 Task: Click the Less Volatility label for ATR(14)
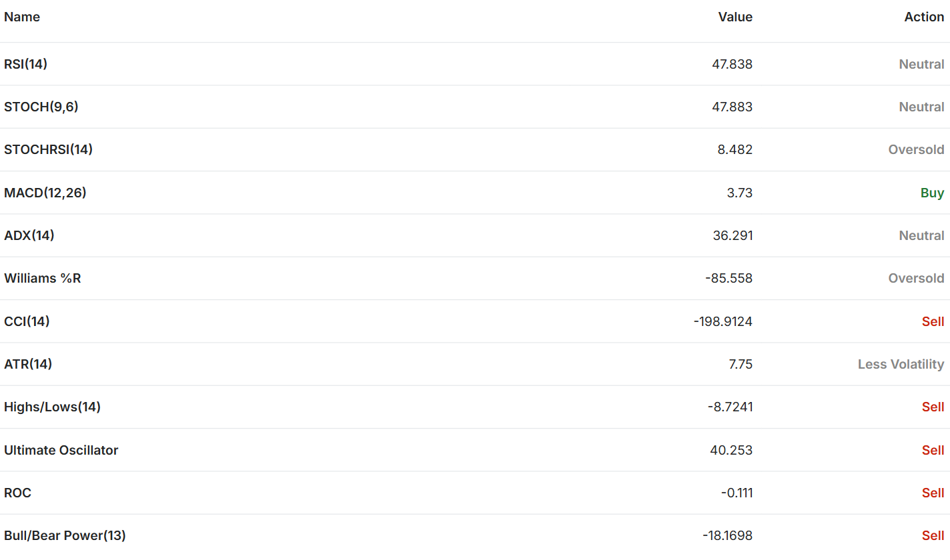(x=901, y=364)
